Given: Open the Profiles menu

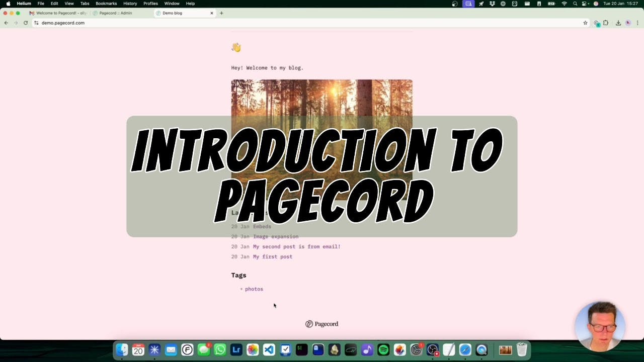Looking at the screenshot, I should pos(150,4).
